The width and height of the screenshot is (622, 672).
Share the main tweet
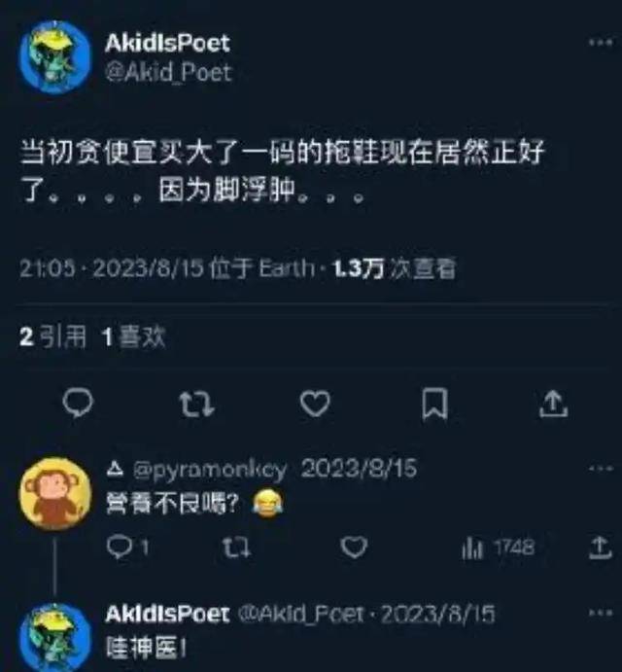pos(553,404)
